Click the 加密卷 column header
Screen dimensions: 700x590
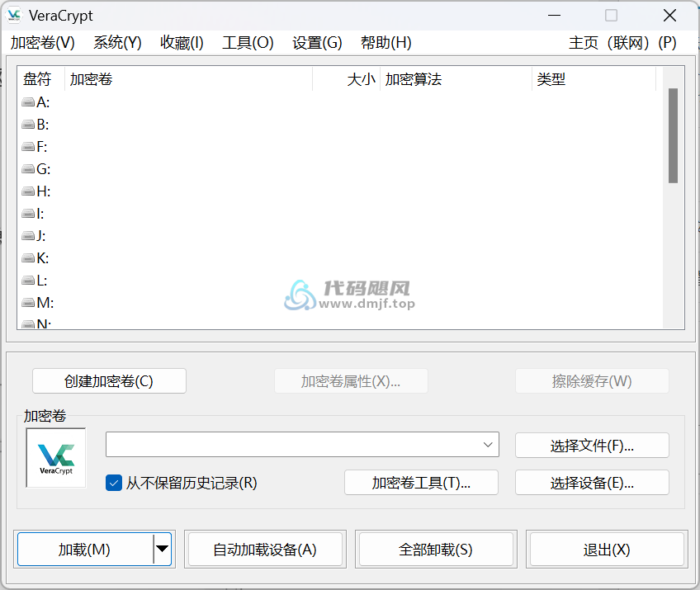tap(188, 79)
